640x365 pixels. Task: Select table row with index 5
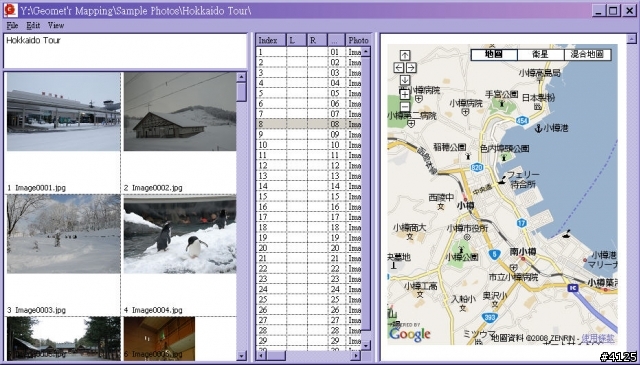click(x=309, y=93)
